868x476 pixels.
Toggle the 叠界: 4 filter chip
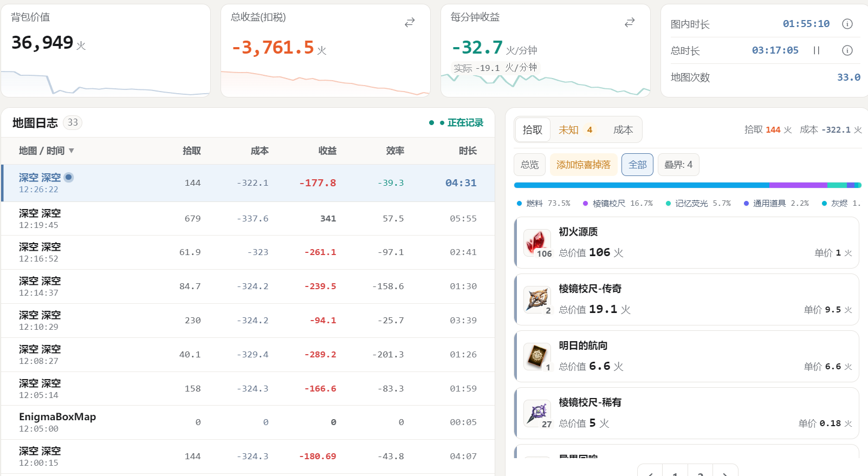(x=678, y=165)
